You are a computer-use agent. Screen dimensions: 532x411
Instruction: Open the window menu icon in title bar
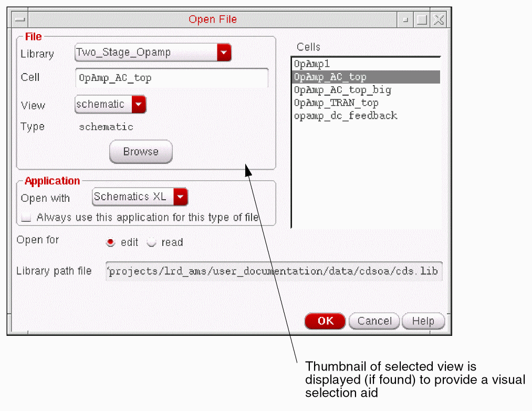click(x=19, y=19)
